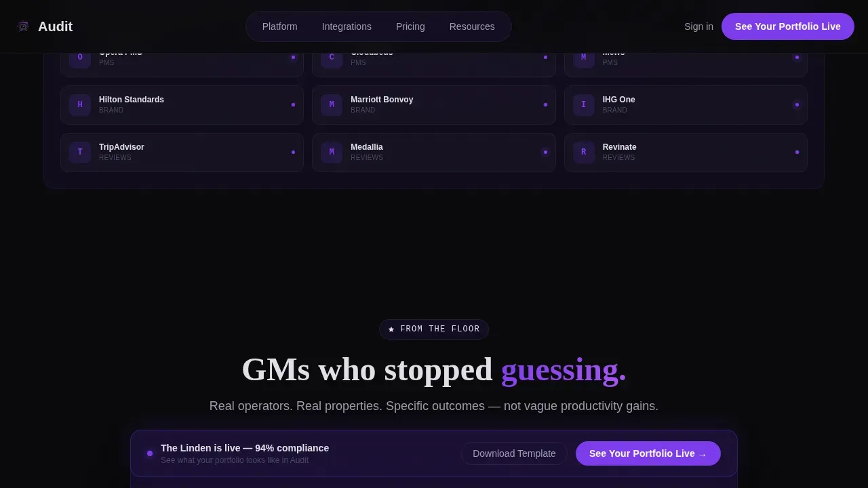Open the Resources menu
Screen dimensions: 868x488
tap(472, 26)
